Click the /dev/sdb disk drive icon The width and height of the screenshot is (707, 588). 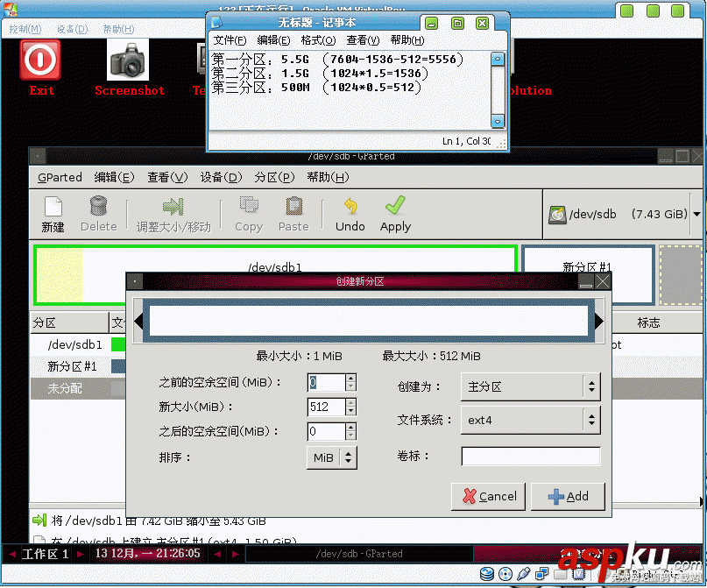tap(557, 215)
